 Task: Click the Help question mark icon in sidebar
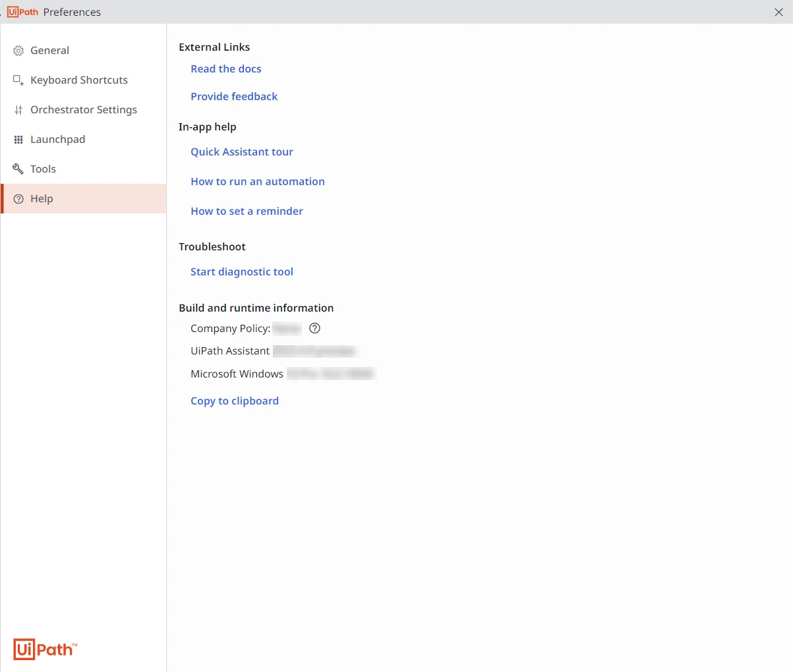[x=18, y=199]
